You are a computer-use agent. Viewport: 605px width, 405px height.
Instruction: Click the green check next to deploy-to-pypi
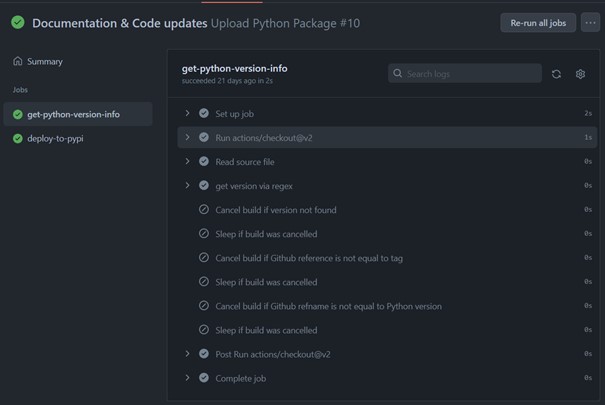click(18, 139)
